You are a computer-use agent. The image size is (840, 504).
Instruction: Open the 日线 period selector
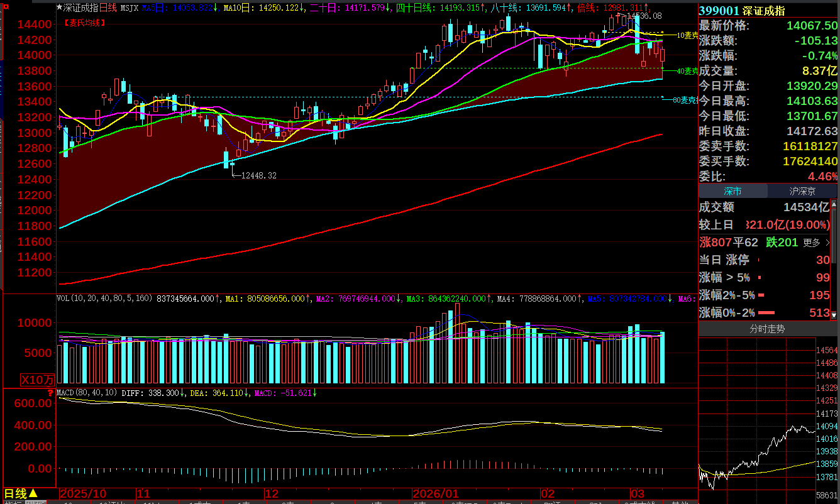pyautogui.click(x=21, y=494)
